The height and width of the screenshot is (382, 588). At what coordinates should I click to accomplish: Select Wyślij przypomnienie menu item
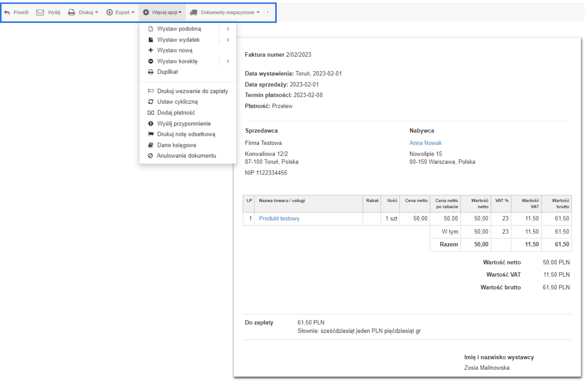coord(184,123)
